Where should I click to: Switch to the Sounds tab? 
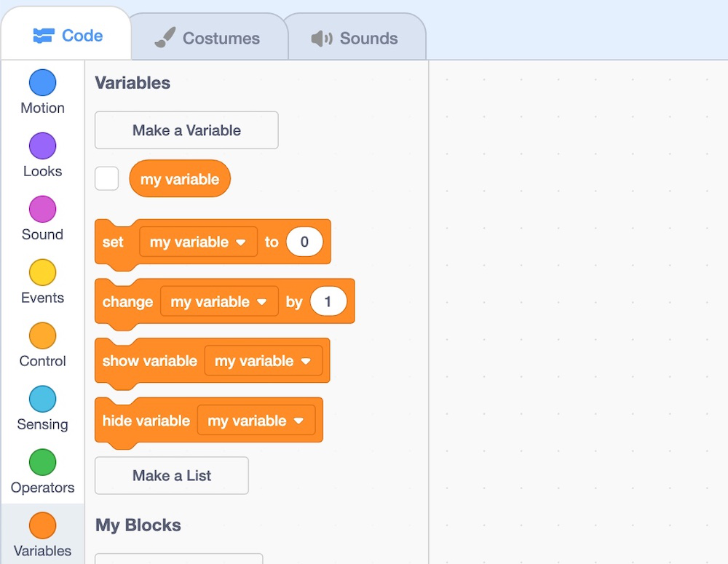355,39
